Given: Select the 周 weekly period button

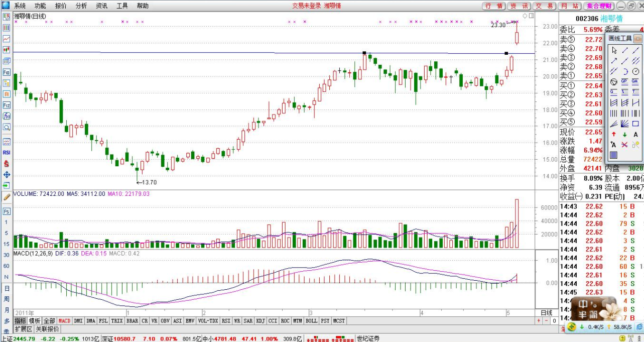Looking at the screenshot, I should pyautogui.click(x=7, y=299).
